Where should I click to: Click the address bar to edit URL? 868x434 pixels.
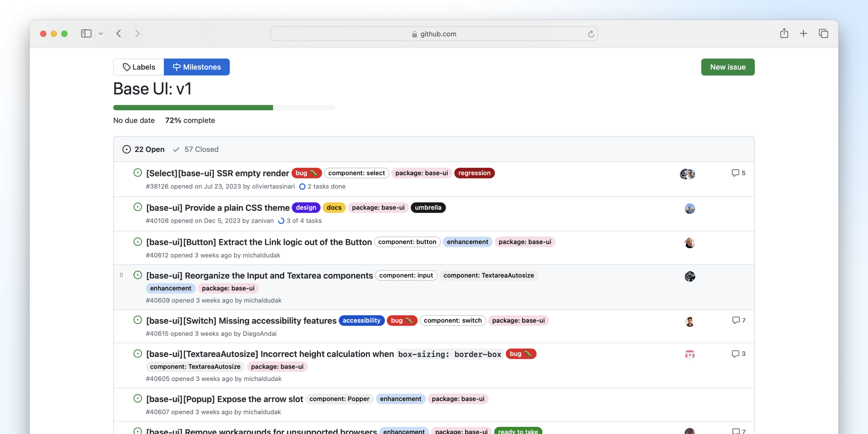tap(434, 34)
